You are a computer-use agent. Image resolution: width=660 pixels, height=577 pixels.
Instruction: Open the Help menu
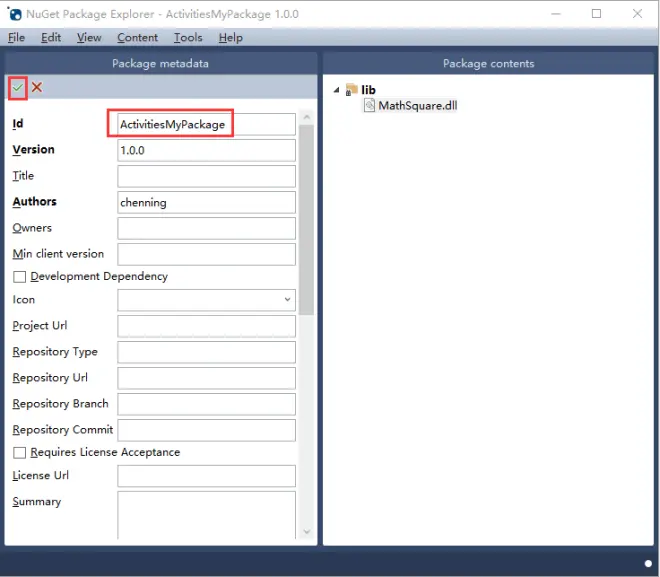pos(231,37)
